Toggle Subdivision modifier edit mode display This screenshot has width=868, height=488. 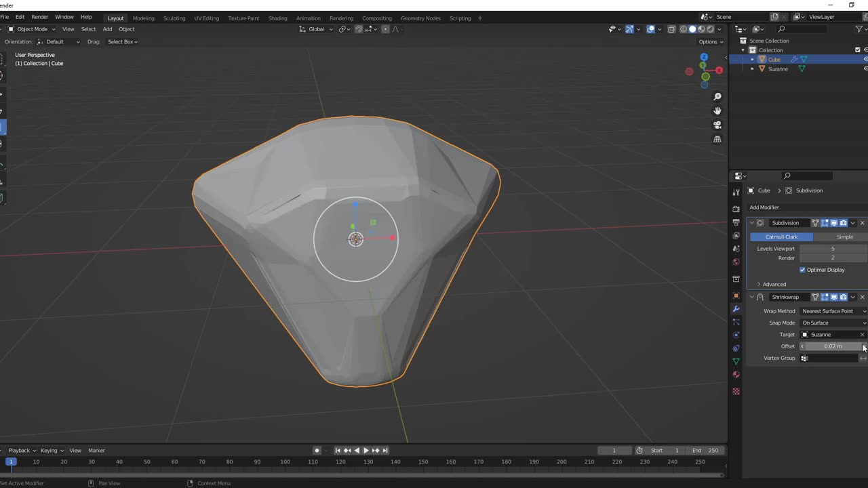(825, 223)
